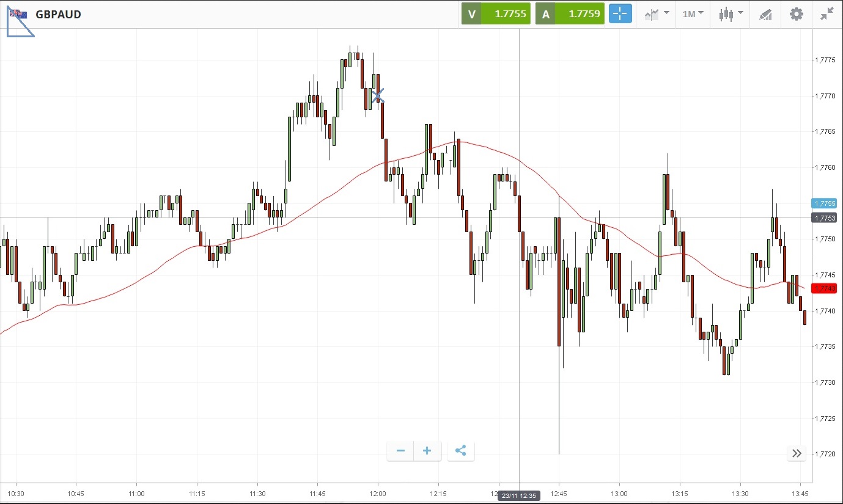Jump to latest candles with double-arrow
The width and height of the screenshot is (843, 504).
[x=797, y=453]
